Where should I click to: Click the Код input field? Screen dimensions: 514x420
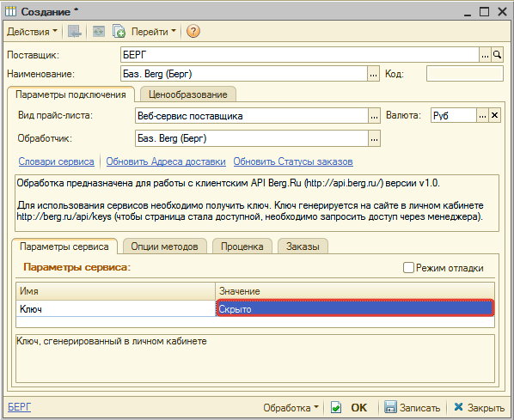point(464,74)
